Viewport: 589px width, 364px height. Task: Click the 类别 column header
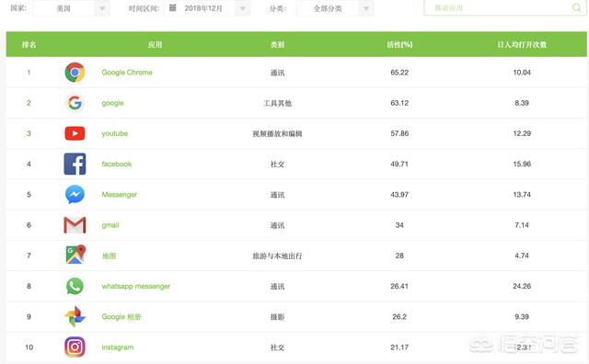[277, 44]
